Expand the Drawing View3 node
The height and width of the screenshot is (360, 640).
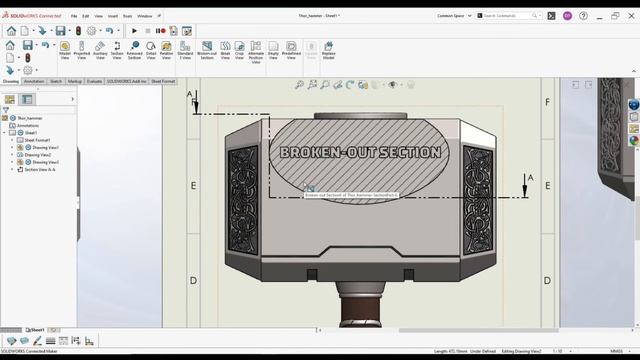12,162
